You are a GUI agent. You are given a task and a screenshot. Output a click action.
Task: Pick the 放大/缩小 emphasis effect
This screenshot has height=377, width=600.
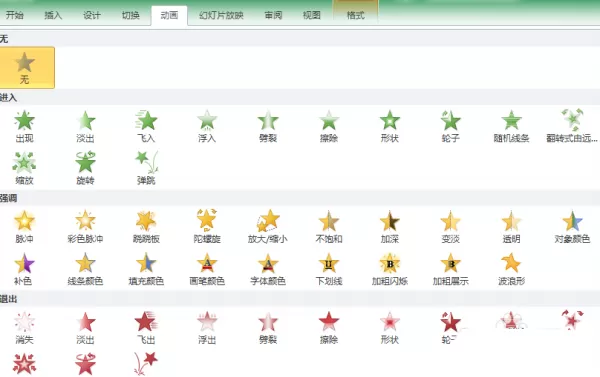268,227
